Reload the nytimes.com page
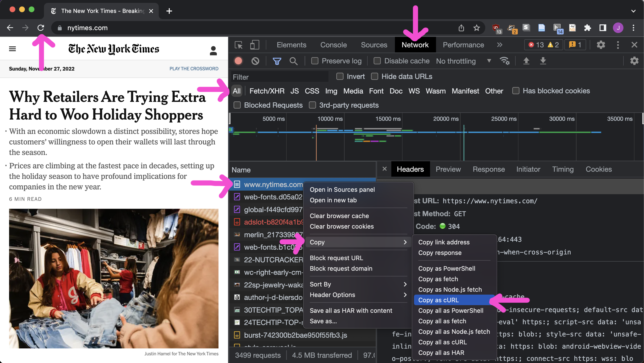 click(x=41, y=28)
